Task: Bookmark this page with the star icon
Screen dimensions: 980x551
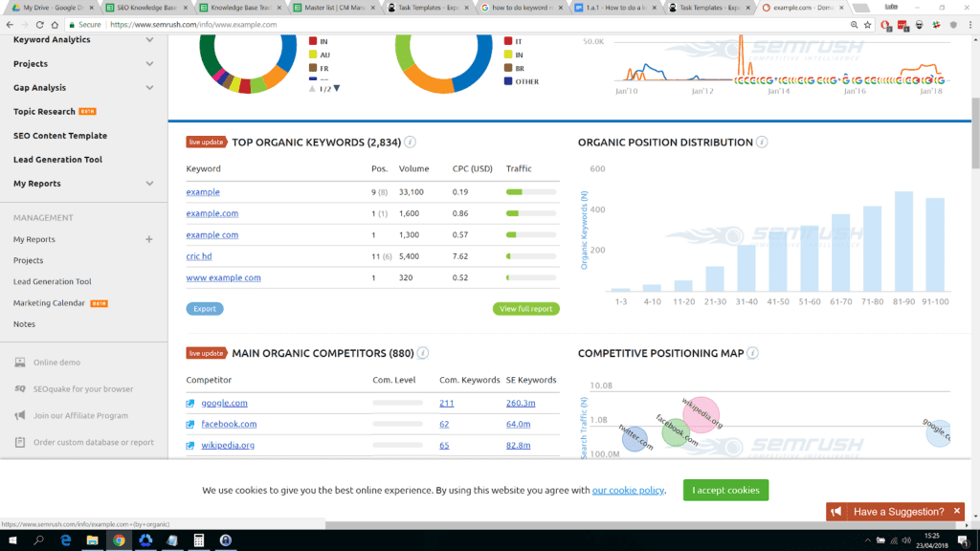Action: tap(867, 25)
